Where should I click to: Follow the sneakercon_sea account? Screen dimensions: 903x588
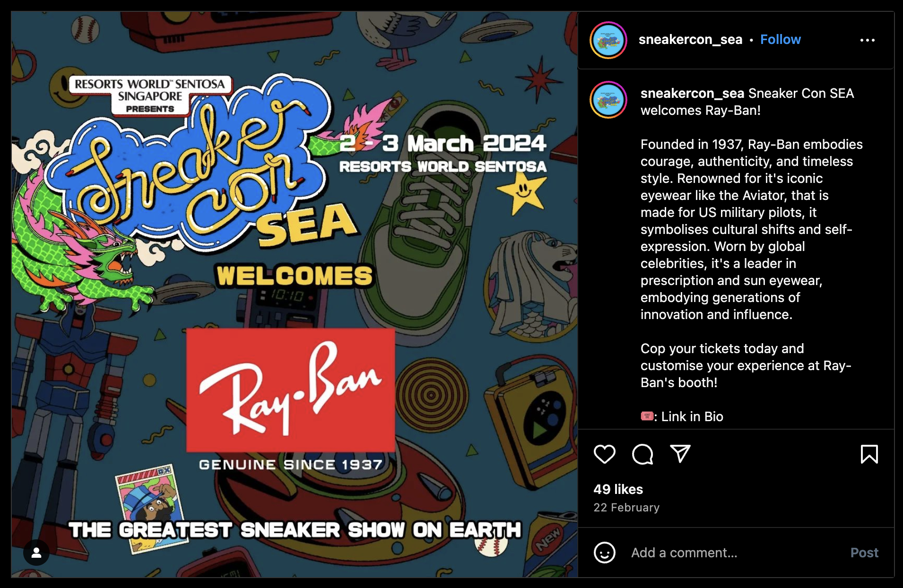[x=780, y=40]
